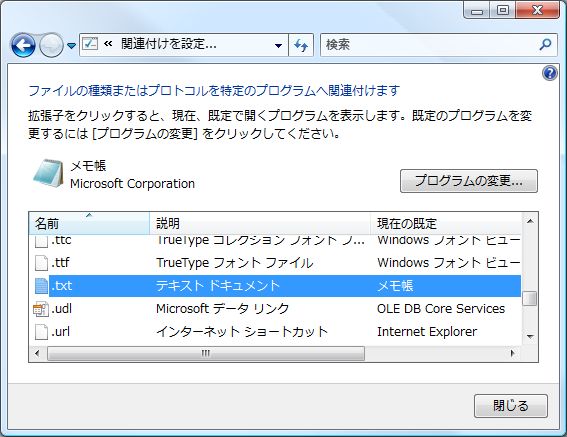Click the blue Back navigation arrow
The image size is (567, 437).
pos(23,45)
